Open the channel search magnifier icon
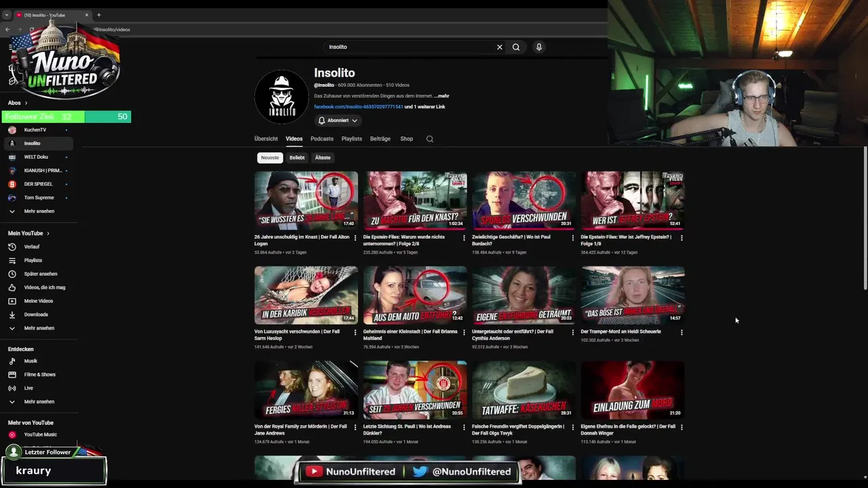The width and height of the screenshot is (868, 488). (x=429, y=139)
